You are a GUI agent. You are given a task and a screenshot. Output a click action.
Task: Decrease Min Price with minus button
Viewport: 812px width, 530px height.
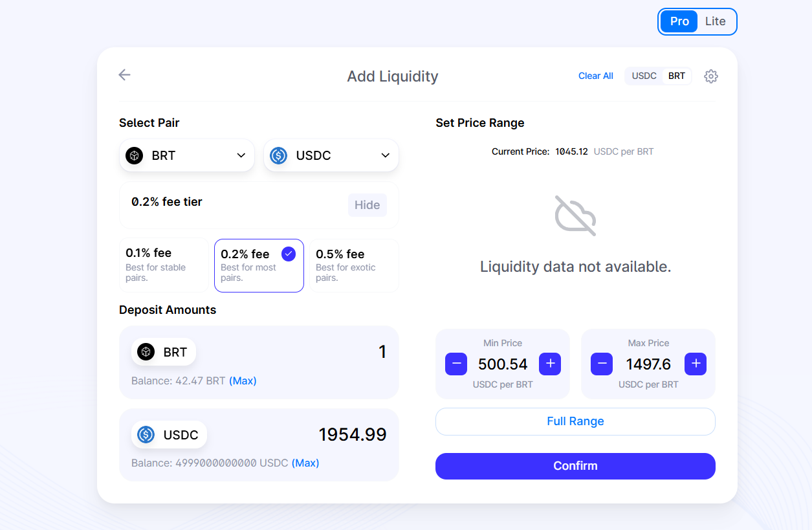click(456, 364)
